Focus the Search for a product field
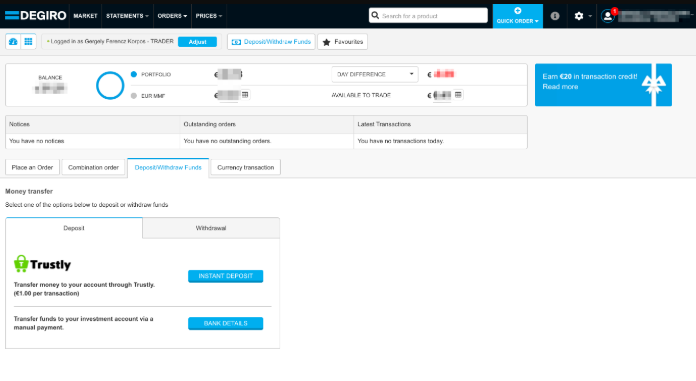The height and width of the screenshot is (381, 696). [x=428, y=16]
